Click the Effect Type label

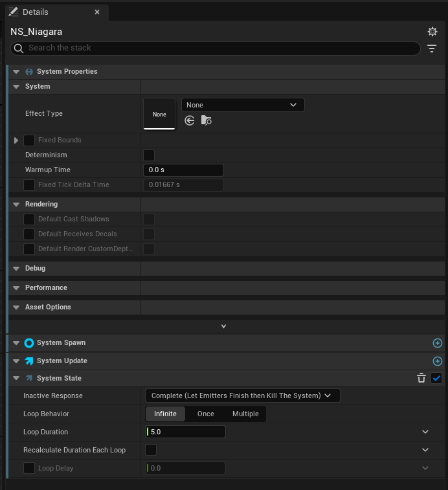point(44,113)
